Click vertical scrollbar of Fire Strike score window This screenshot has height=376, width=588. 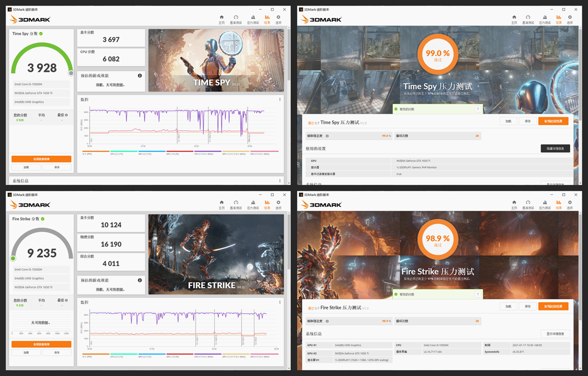click(289, 242)
